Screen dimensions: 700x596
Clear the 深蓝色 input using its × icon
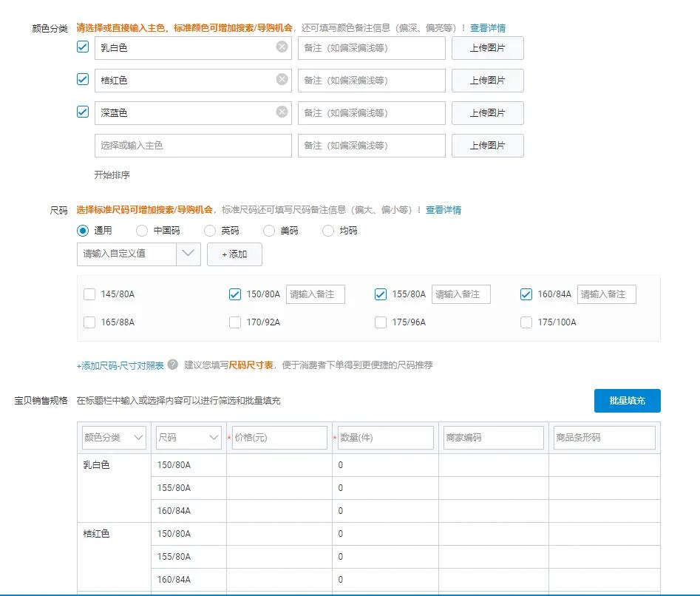[281, 112]
